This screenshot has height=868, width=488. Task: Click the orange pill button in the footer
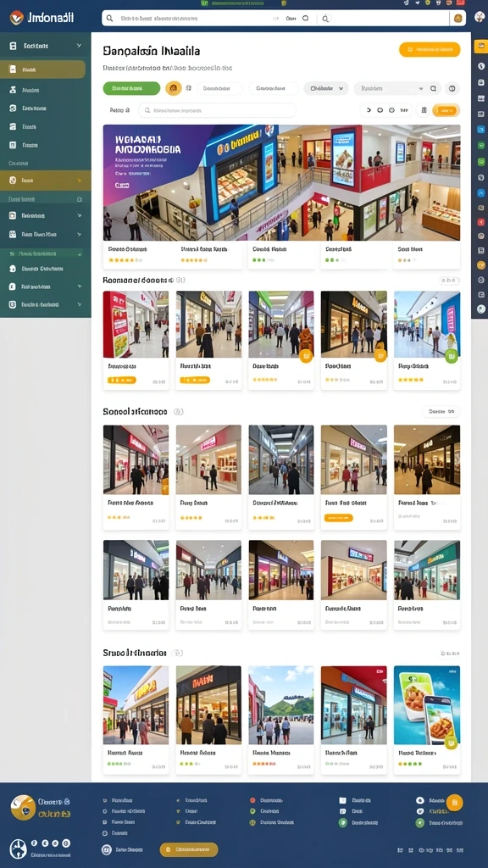(189, 849)
